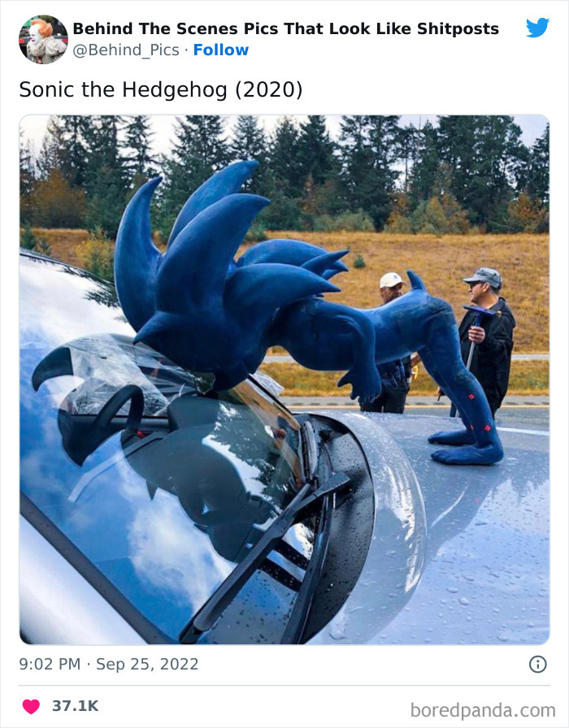Select the Sonic the Hedgehog (2020) tweet text
Screen dimensions: 569x728
pyautogui.click(x=161, y=89)
